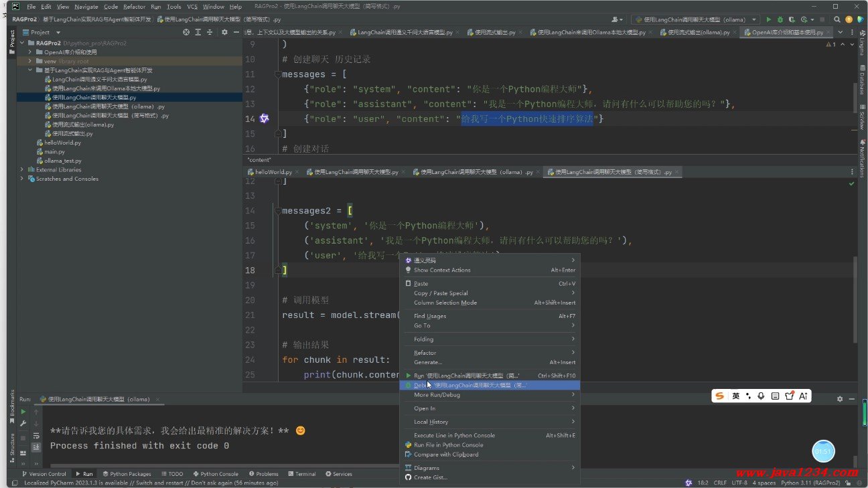Open Project panel settings gear
The width and height of the screenshot is (868, 488).
pos(224,32)
